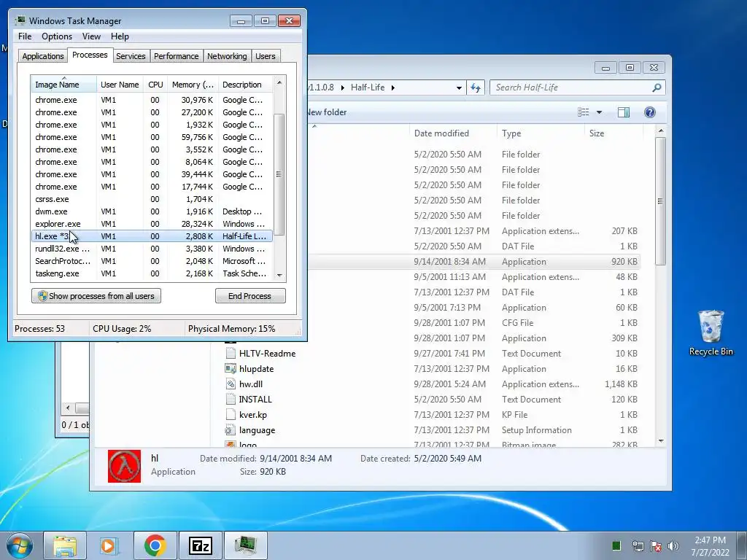The height and width of the screenshot is (560, 747).
Task: Switch to the Applications tab
Action: pos(43,56)
